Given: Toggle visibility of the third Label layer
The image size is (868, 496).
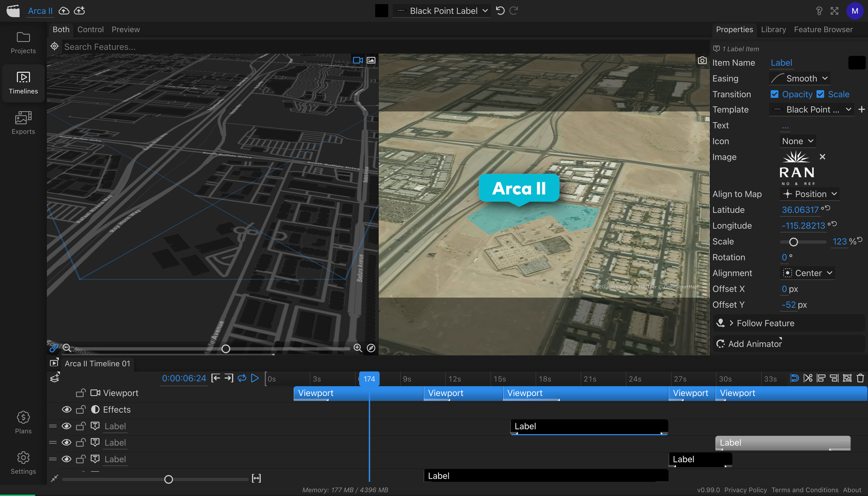Looking at the screenshot, I should click(67, 459).
